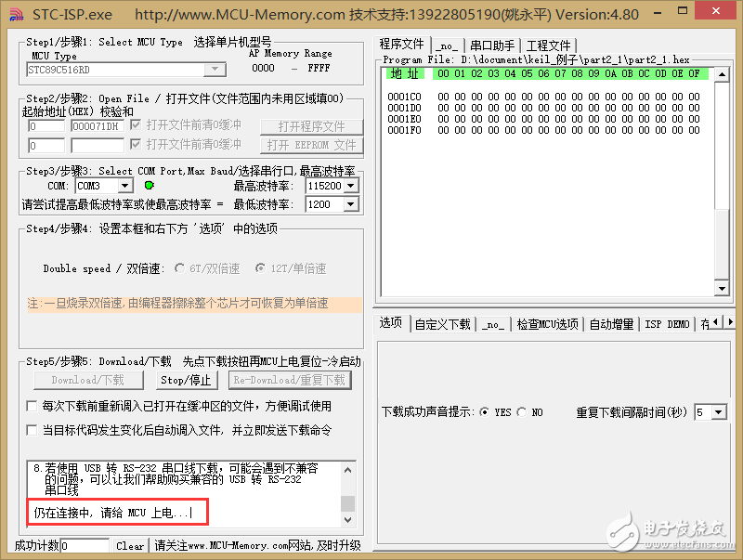Screen dimensions: 743x560
Task: Select 6T double speed radio button
Action: (x=179, y=268)
